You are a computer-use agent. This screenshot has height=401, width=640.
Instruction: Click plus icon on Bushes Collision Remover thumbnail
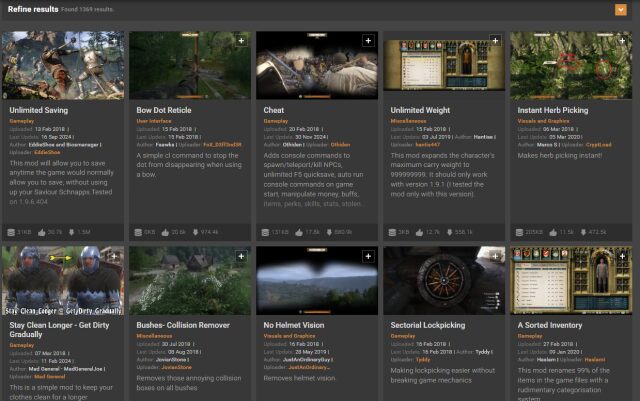pyautogui.click(x=241, y=256)
